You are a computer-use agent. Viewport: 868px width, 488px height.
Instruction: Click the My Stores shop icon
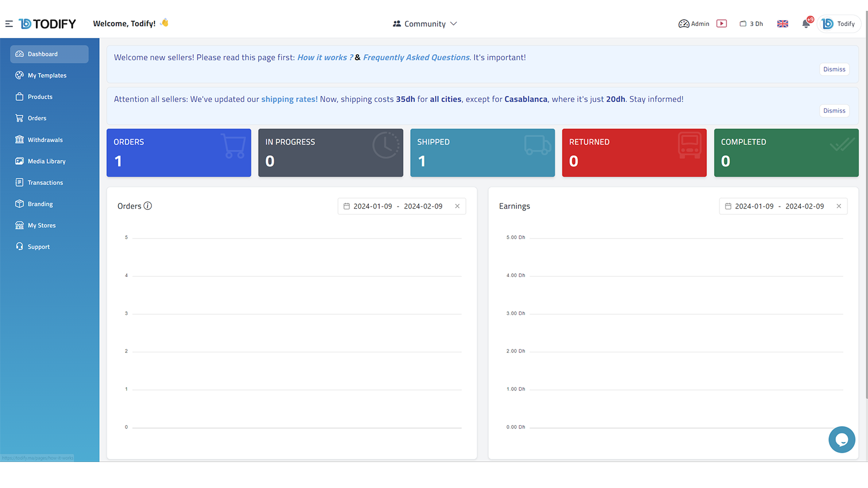pyautogui.click(x=20, y=225)
